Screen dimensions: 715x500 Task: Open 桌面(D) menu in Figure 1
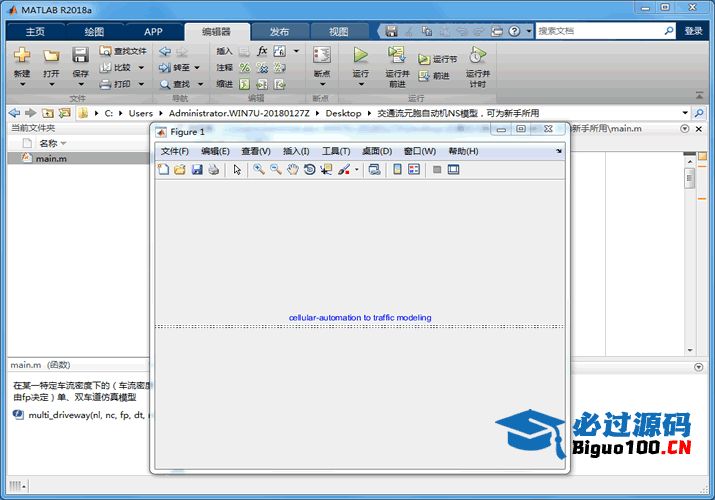pos(377,151)
